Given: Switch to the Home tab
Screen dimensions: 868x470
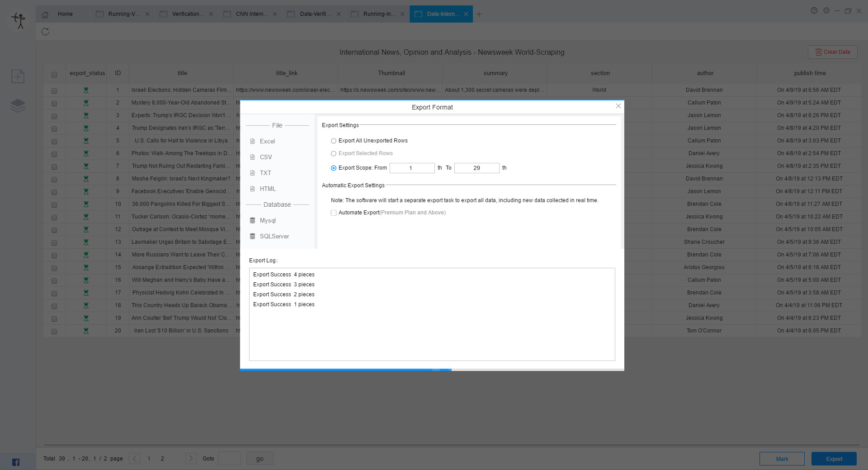Looking at the screenshot, I should [x=63, y=14].
